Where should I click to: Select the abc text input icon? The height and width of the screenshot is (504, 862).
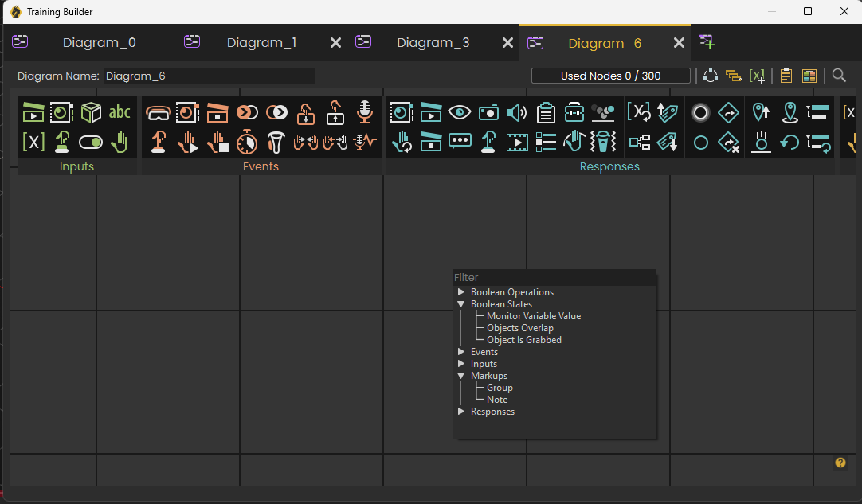click(120, 112)
